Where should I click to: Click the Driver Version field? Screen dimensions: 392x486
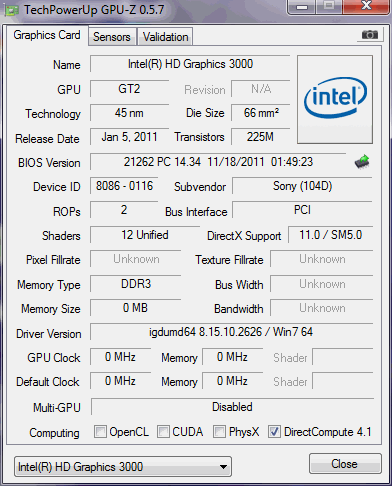tap(231, 332)
